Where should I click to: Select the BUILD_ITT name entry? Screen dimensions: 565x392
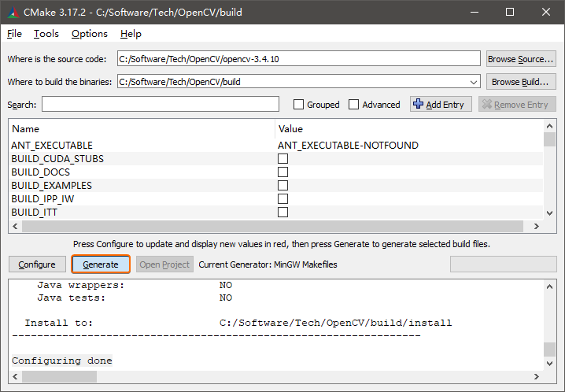[35, 213]
